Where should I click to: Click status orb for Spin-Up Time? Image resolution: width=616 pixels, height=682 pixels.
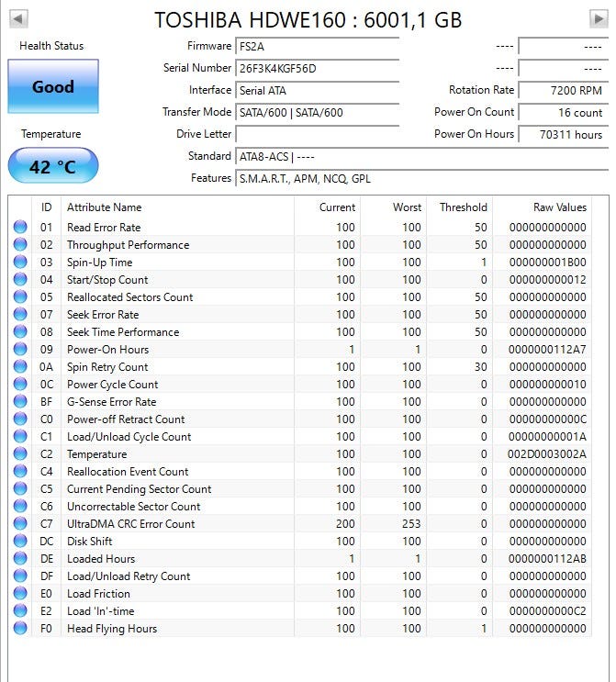pyautogui.click(x=20, y=262)
